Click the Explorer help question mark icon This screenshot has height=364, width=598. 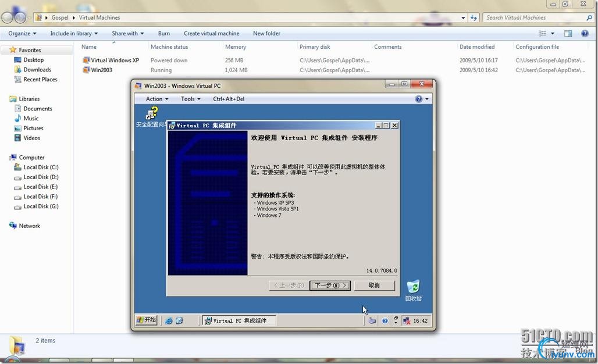pyautogui.click(x=585, y=34)
